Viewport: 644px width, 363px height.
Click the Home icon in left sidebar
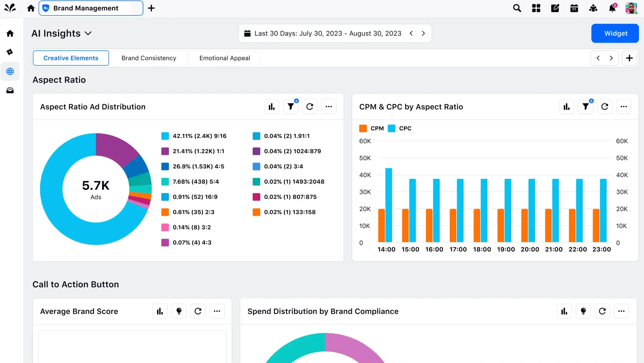pos(10,33)
